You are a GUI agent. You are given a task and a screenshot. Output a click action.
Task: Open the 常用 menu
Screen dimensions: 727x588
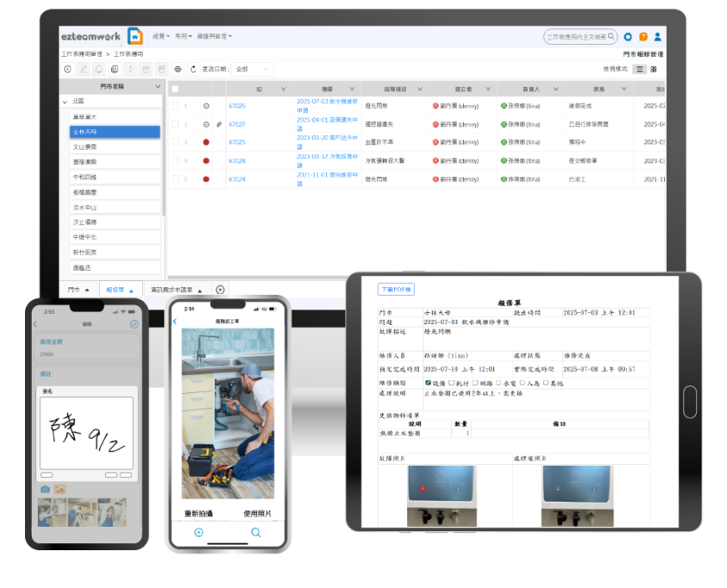pos(183,36)
